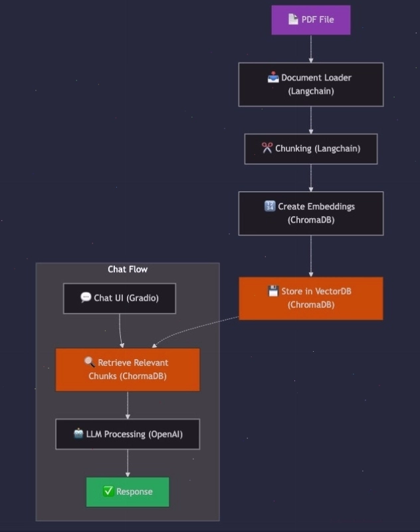420x532 pixels.
Task: Select the Chunking (Langchain) node
Action: [x=311, y=148]
